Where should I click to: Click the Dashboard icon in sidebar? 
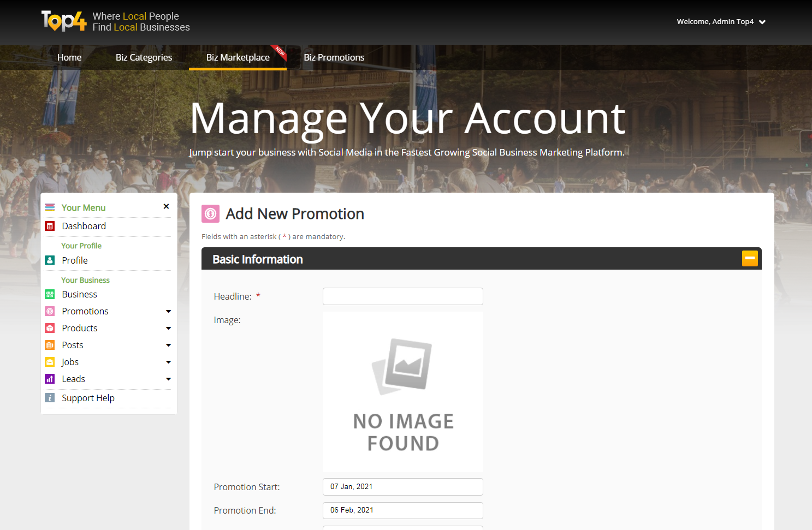click(50, 226)
